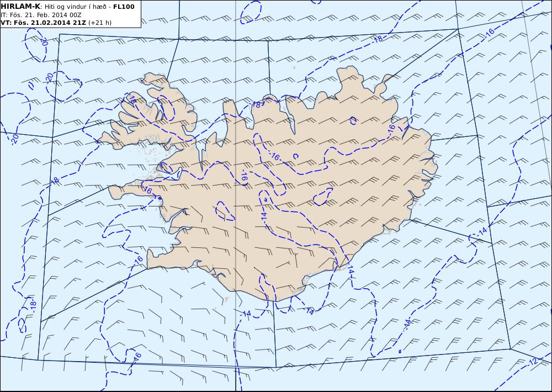Click the HIRLAM-K map title line
The image size is (552, 392).
(x=67, y=6)
